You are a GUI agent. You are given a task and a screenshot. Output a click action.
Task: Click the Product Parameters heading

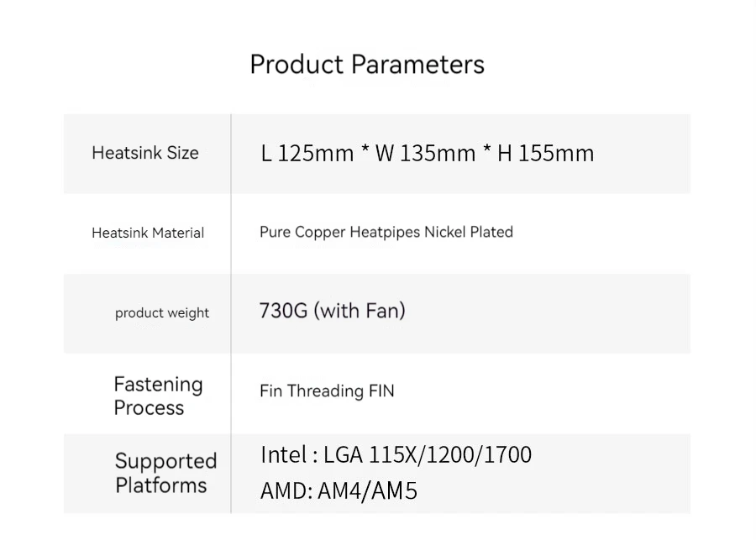pyautogui.click(x=367, y=65)
